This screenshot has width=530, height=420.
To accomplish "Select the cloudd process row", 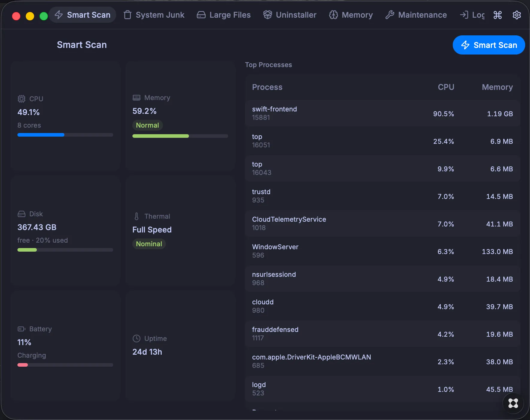I will click(383, 306).
